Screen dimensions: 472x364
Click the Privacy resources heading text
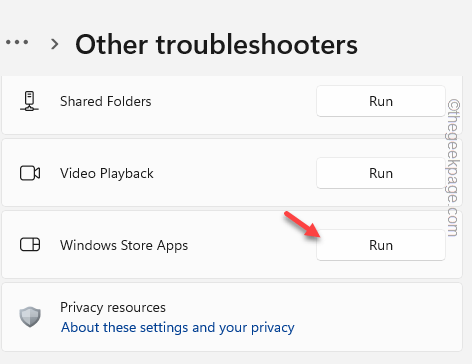pos(113,307)
